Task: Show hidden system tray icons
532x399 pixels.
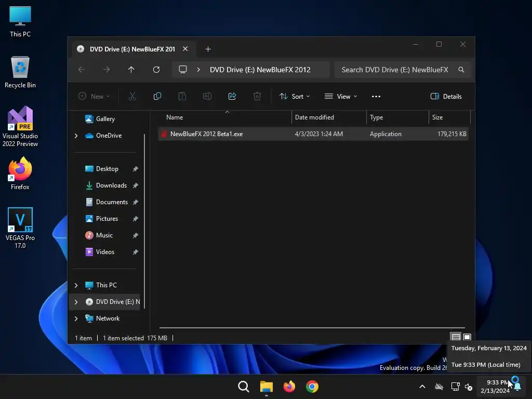Action: coord(422,387)
